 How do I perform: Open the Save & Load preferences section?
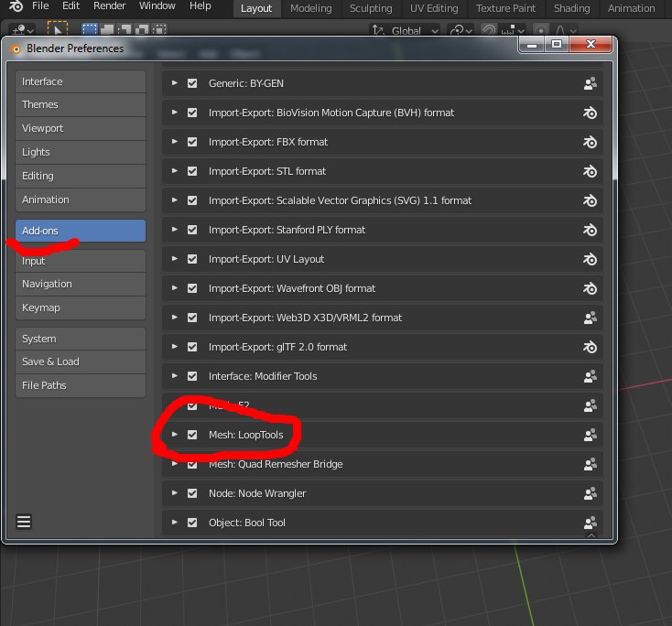(81, 362)
